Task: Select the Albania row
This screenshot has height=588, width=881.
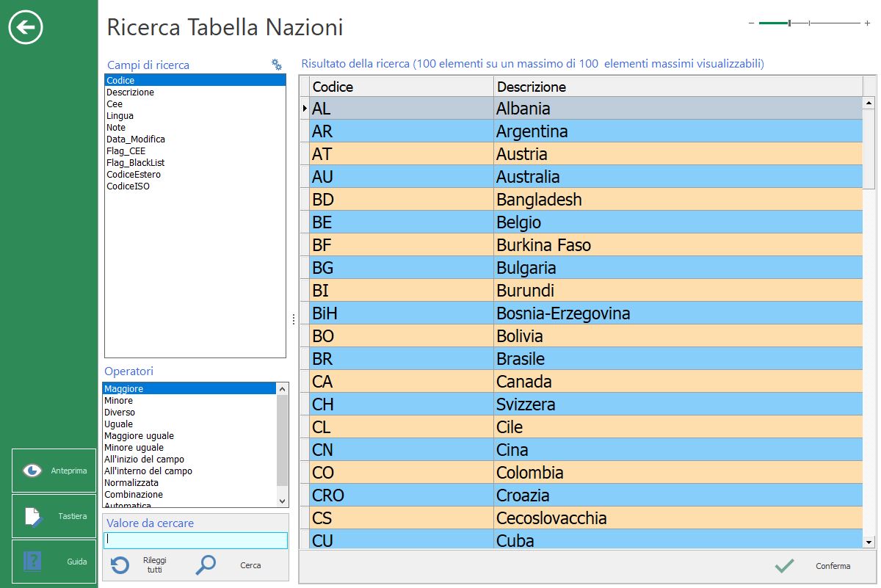Action: pos(581,109)
